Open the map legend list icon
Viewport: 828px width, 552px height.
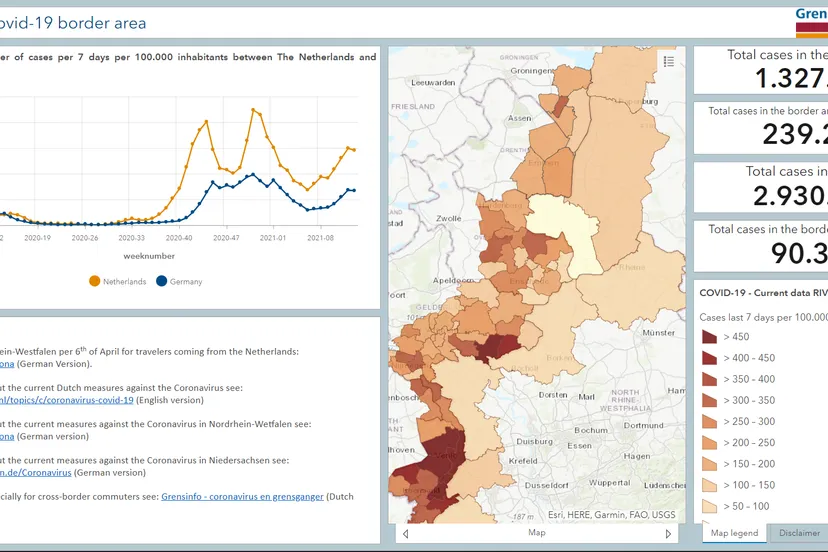pos(668,61)
